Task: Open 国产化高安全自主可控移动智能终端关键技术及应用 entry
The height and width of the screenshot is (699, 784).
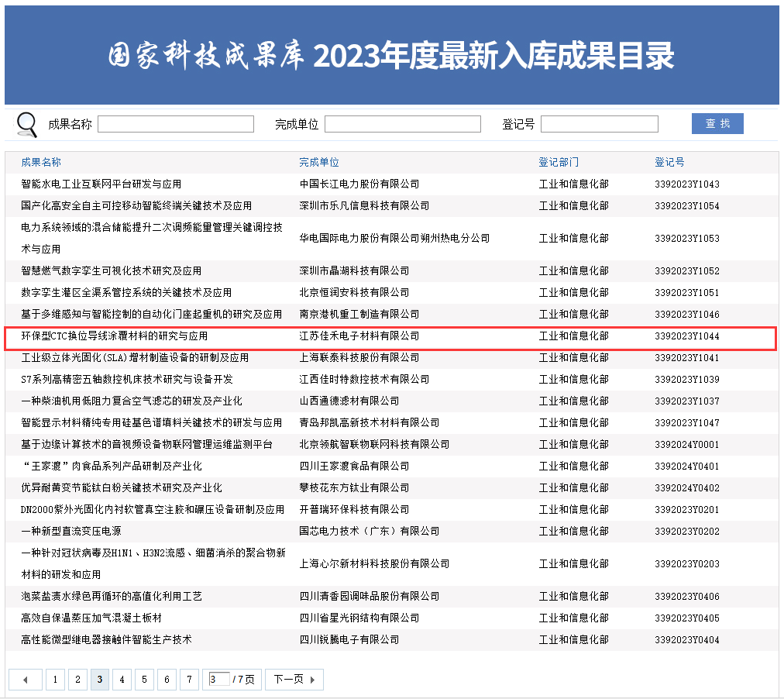Action: tap(136, 205)
